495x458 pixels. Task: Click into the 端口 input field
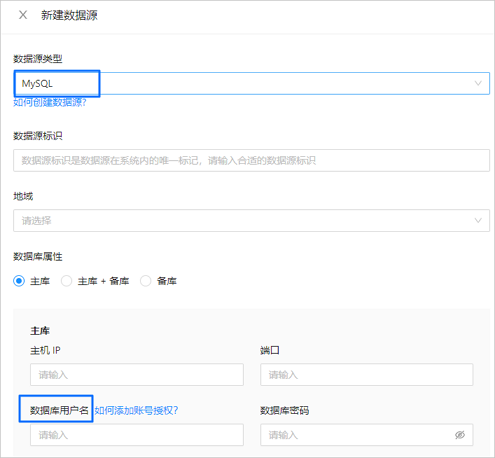tap(367, 375)
